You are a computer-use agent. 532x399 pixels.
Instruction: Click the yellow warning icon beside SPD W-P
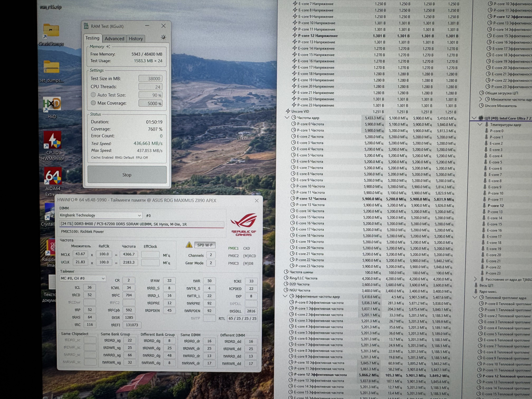pos(189,245)
